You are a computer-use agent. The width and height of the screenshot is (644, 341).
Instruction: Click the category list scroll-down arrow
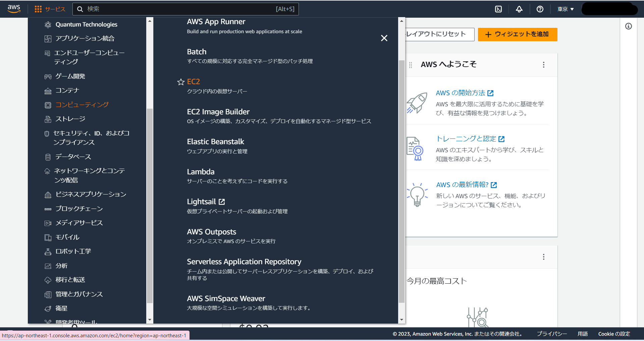pyautogui.click(x=150, y=320)
